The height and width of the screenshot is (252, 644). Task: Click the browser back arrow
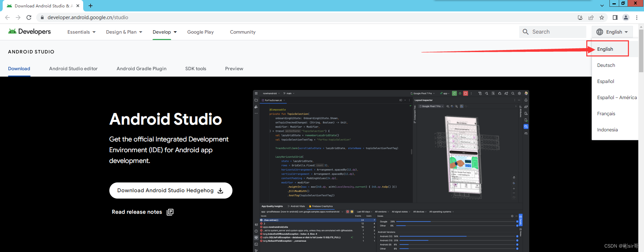7,17
